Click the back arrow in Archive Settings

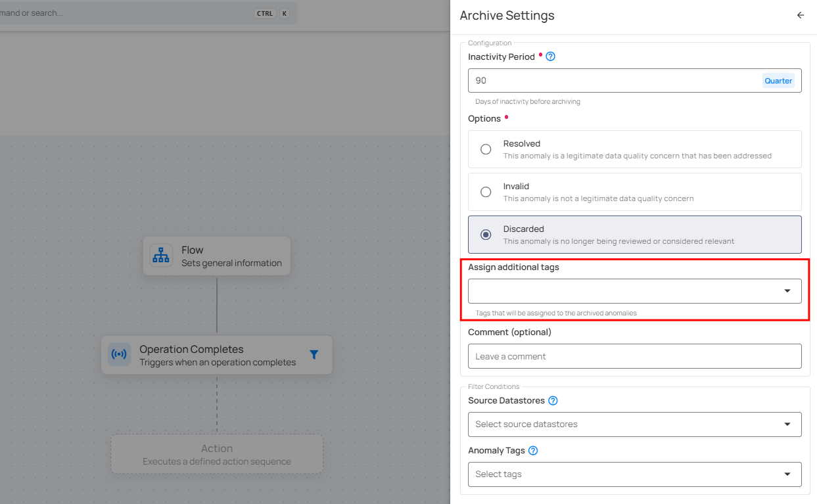tap(800, 14)
